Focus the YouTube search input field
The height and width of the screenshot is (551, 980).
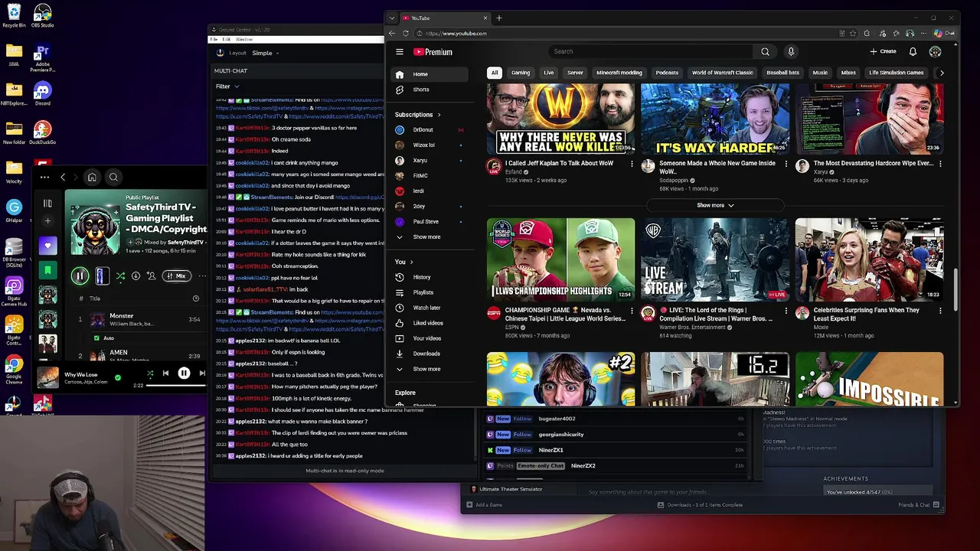click(651, 51)
